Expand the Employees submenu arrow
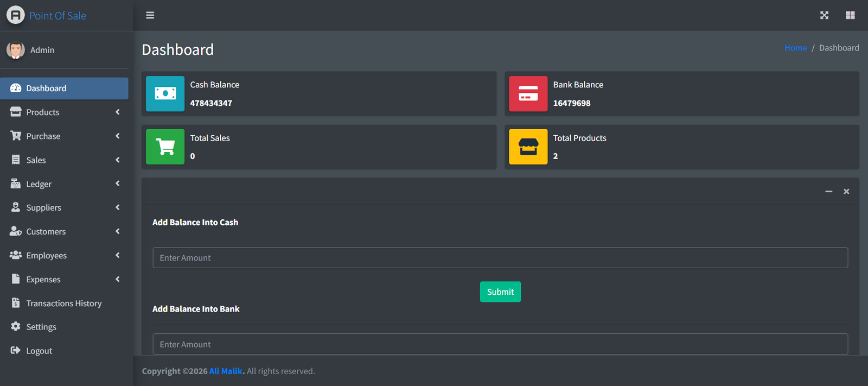This screenshot has width=868, height=386. 117,255
